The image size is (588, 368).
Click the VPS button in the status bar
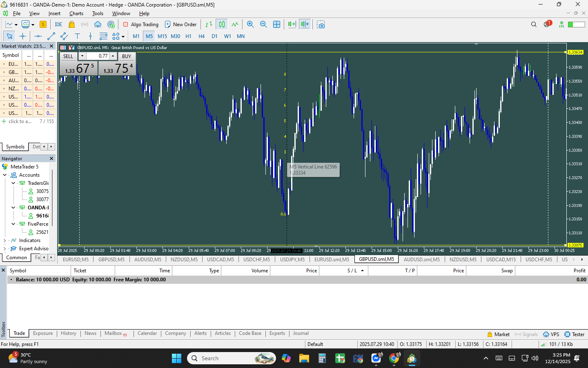[551, 334]
